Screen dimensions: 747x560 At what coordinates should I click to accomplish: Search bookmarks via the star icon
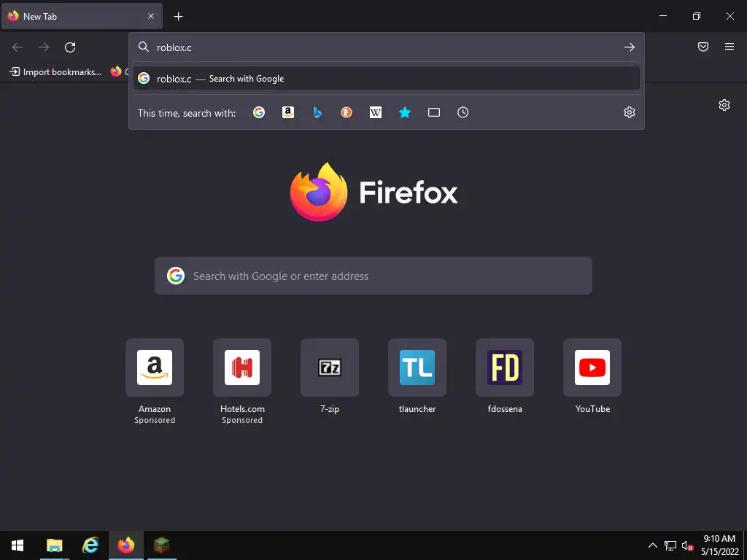point(404,112)
